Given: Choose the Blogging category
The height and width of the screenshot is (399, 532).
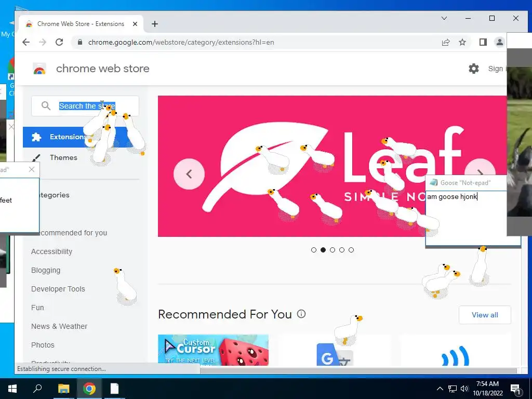Looking at the screenshot, I should pos(46,270).
